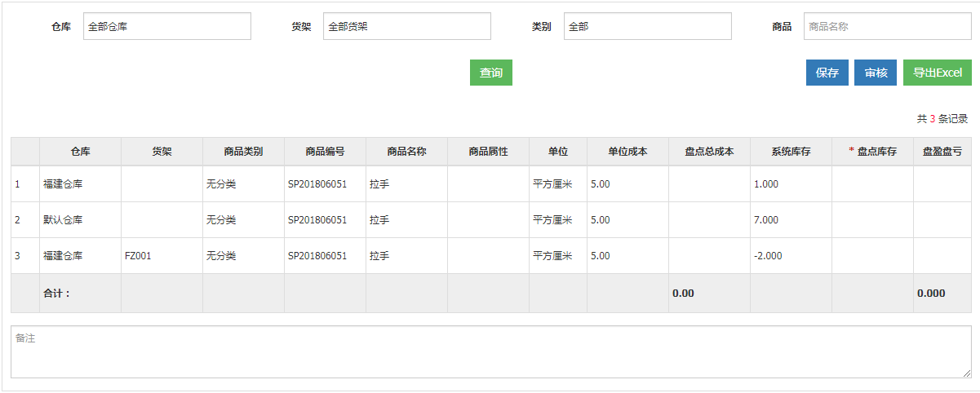Click the green 查询 search button

[x=491, y=73]
